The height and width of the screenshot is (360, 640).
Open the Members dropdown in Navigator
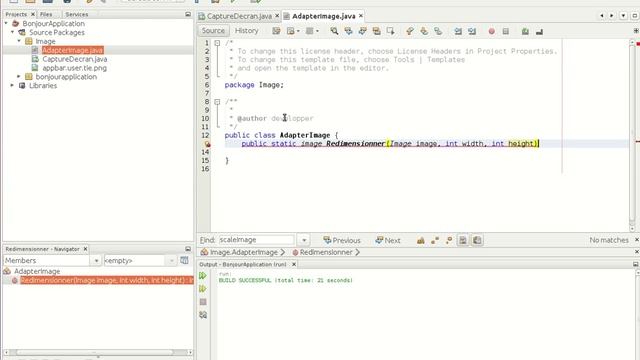(x=96, y=260)
